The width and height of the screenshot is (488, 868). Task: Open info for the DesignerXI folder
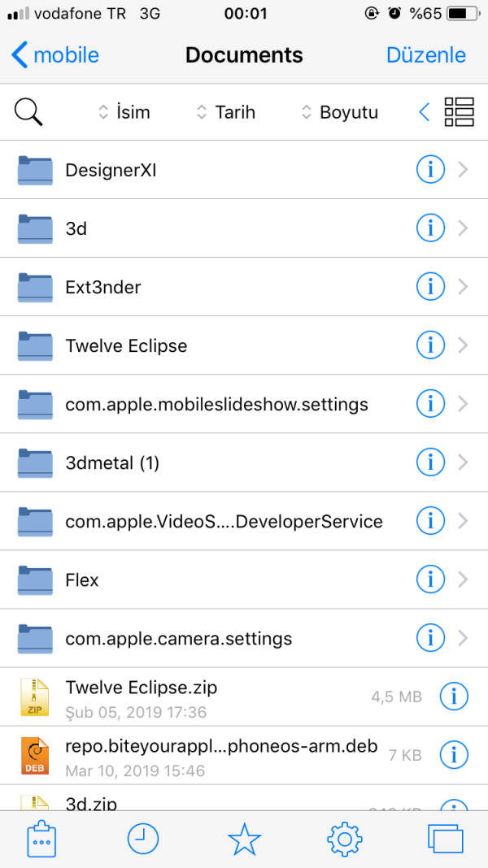430,169
